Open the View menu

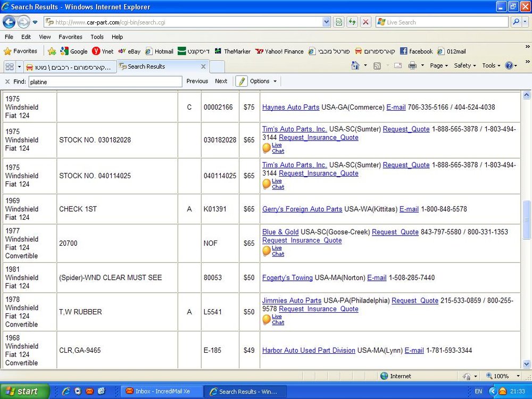45,37
